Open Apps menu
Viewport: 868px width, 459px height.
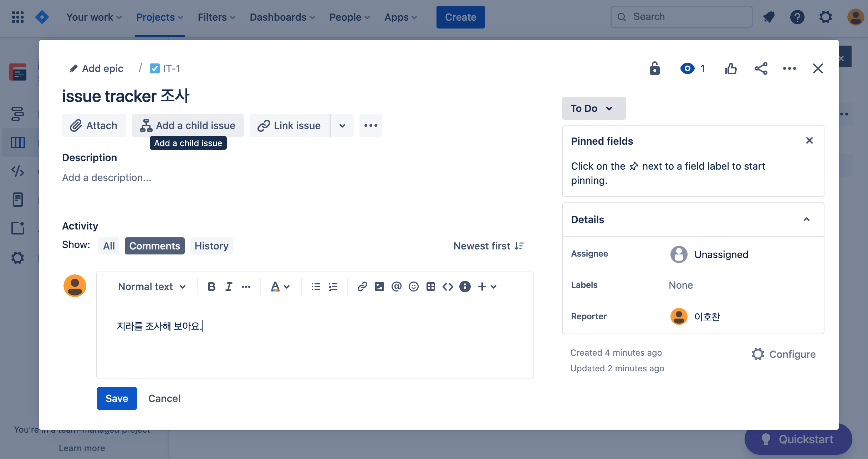point(401,17)
